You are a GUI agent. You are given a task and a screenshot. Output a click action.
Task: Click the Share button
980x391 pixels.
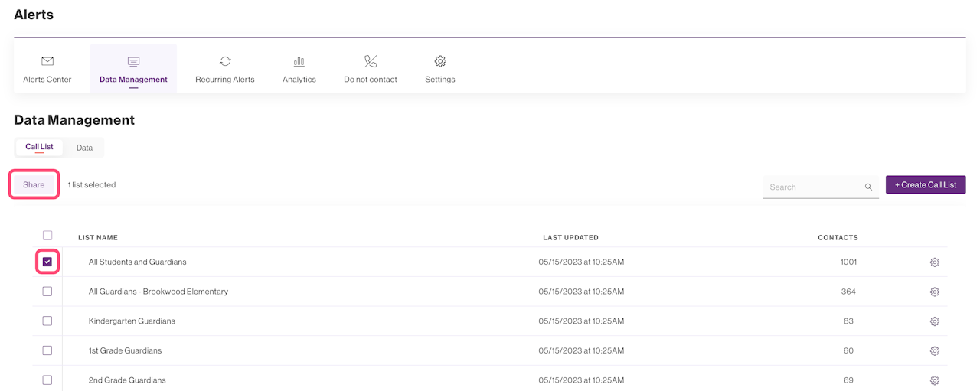pyautogui.click(x=34, y=185)
